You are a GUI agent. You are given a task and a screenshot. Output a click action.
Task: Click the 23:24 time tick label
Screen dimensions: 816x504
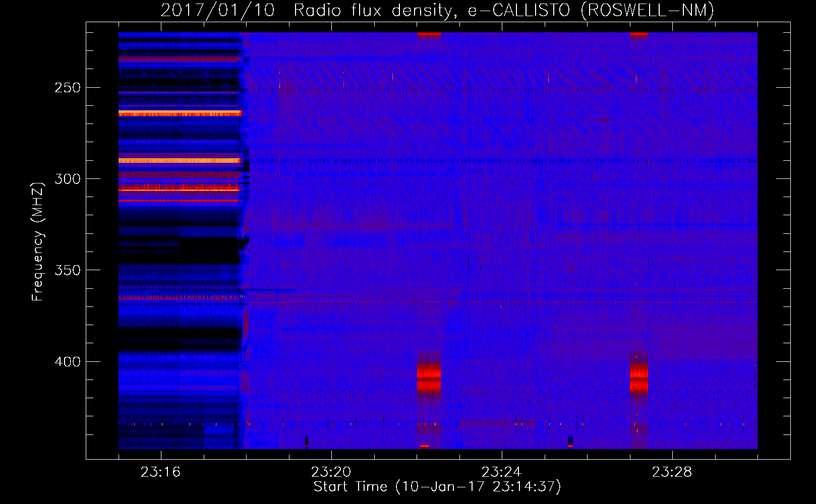pos(501,472)
